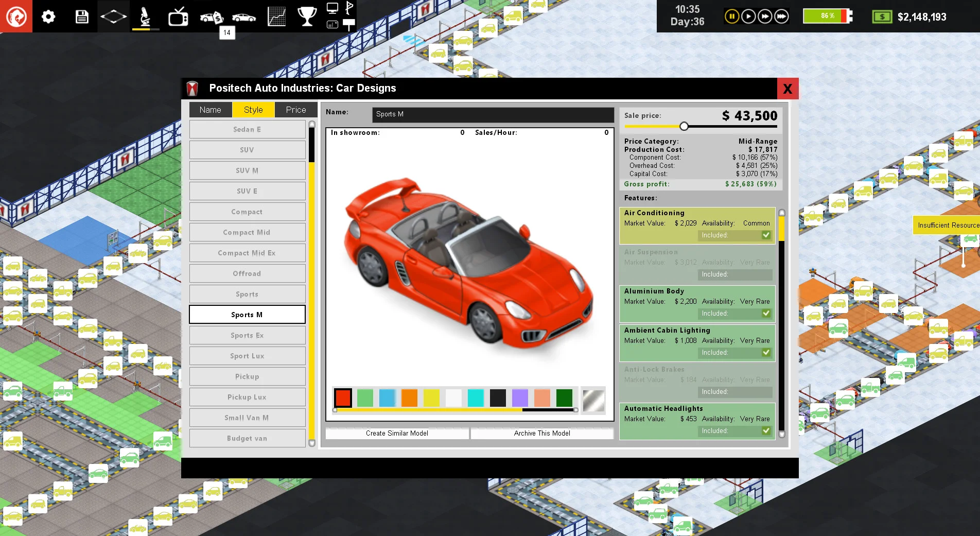Switch to the Name tab
Screen dimensions: 980x536
[x=210, y=110]
